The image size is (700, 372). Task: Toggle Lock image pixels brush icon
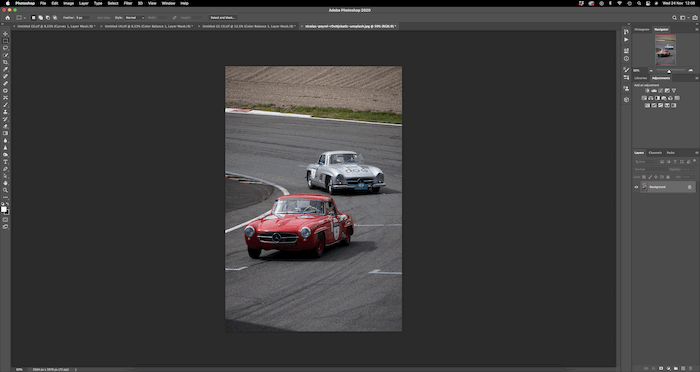650,177
